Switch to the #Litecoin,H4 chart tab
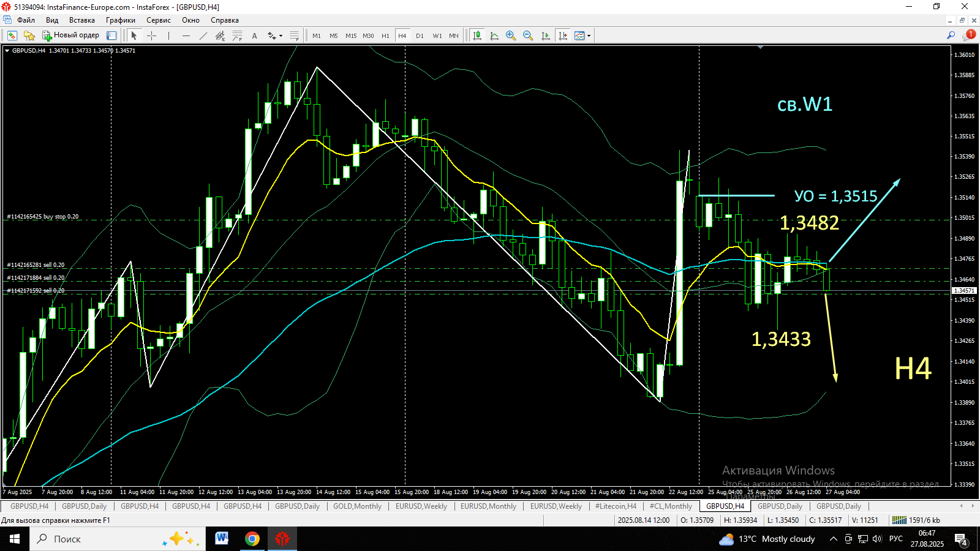 [x=616, y=506]
